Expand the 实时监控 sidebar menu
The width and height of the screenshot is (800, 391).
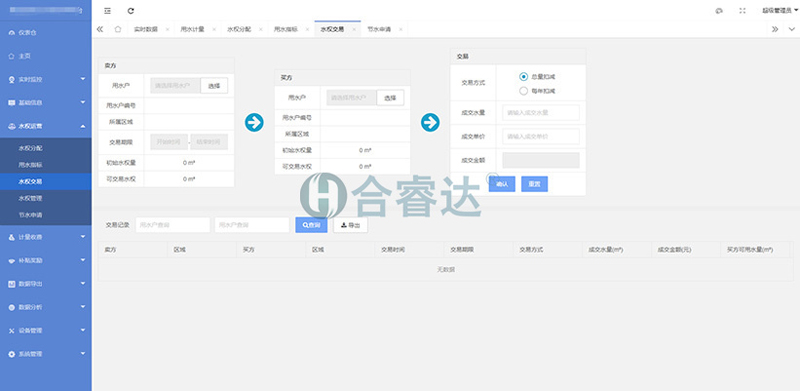46,79
